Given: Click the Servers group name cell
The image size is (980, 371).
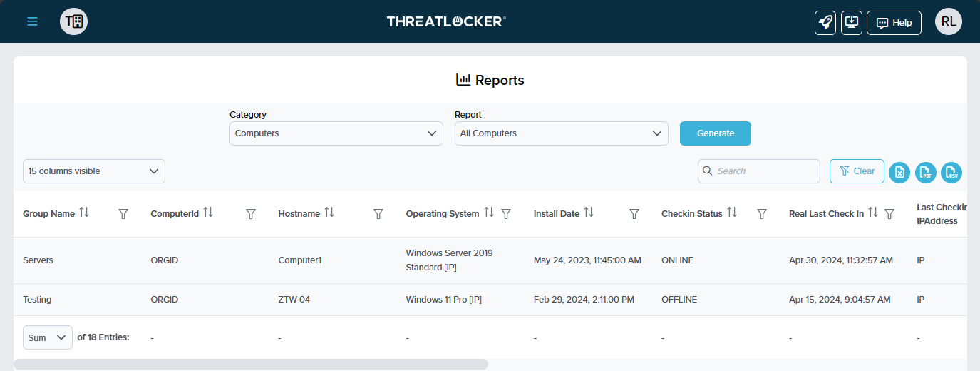Looking at the screenshot, I should 38,260.
